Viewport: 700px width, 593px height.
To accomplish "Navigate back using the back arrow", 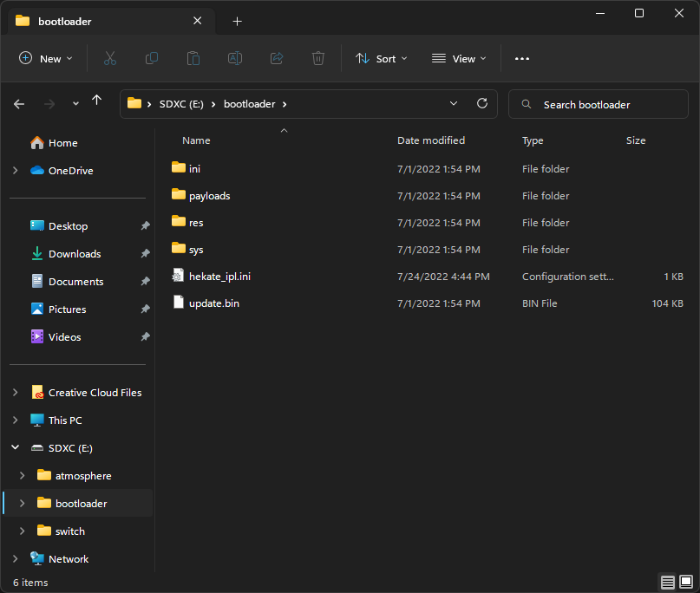I will click(x=19, y=103).
